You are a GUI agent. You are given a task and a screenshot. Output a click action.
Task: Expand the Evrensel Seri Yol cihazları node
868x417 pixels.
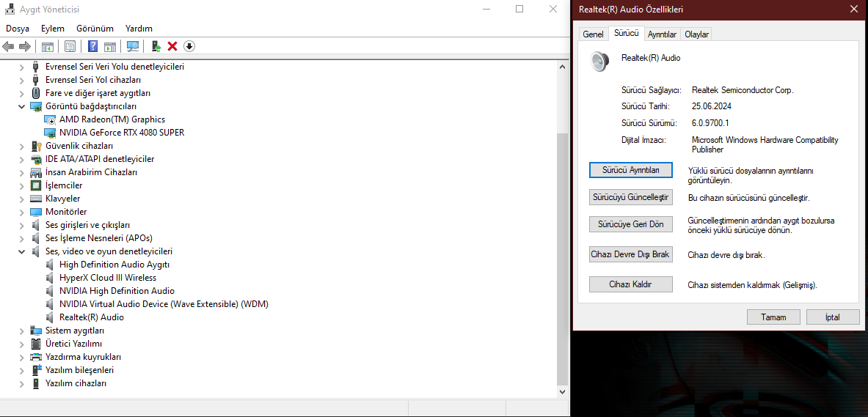click(21, 80)
